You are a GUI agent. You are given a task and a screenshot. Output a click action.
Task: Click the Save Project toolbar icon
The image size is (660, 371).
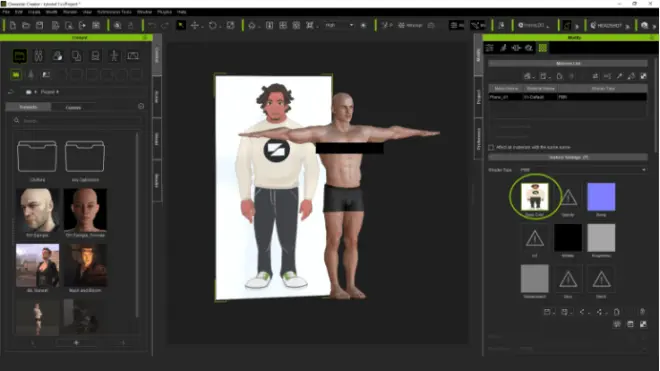pyautogui.click(x=39, y=26)
